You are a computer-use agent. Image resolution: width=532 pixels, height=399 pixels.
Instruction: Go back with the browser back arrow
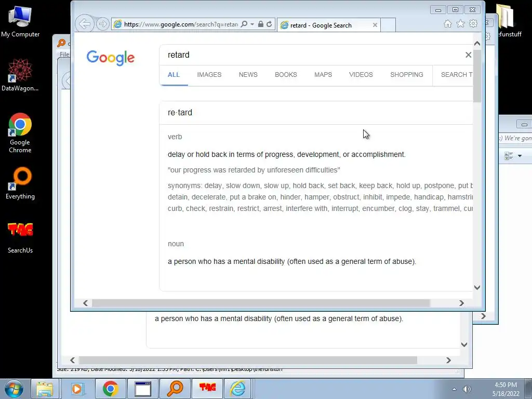pos(85,24)
